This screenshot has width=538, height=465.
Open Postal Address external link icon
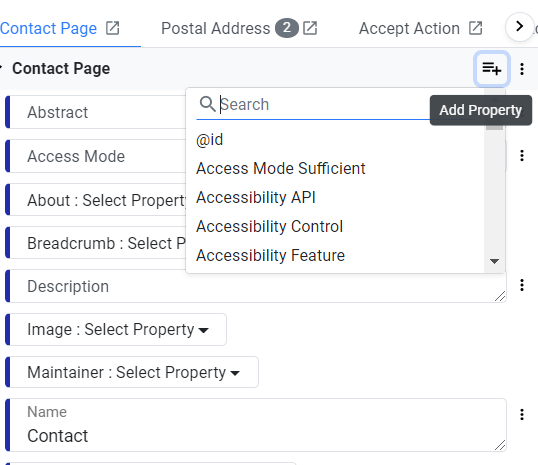click(x=310, y=28)
